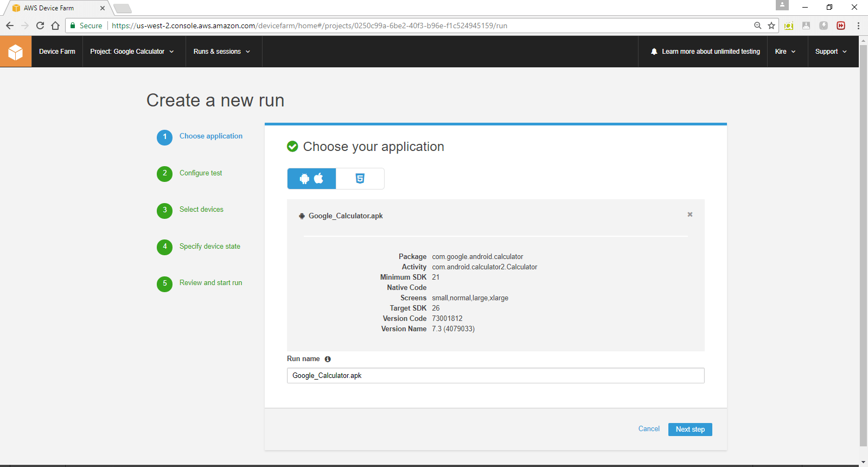Open the Kire account dropdown
This screenshot has height=467, width=868.
[x=786, y=52]
